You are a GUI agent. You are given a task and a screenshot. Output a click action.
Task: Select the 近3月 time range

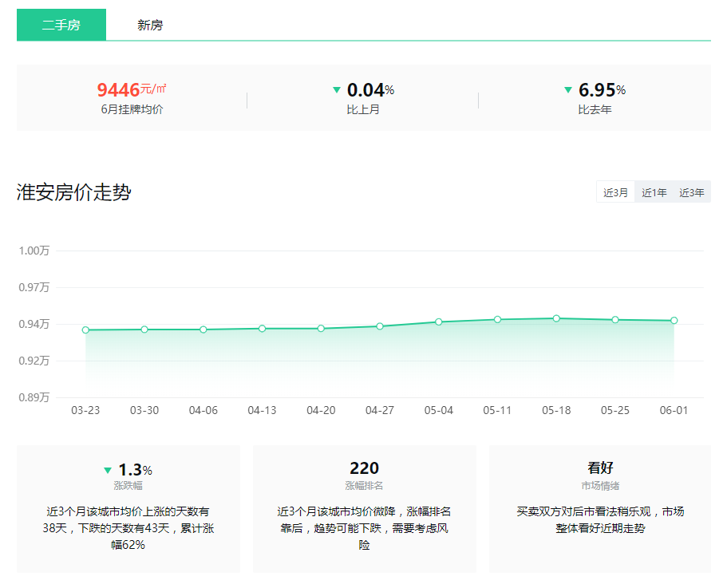pyautogui.click(x=615, y=192)
